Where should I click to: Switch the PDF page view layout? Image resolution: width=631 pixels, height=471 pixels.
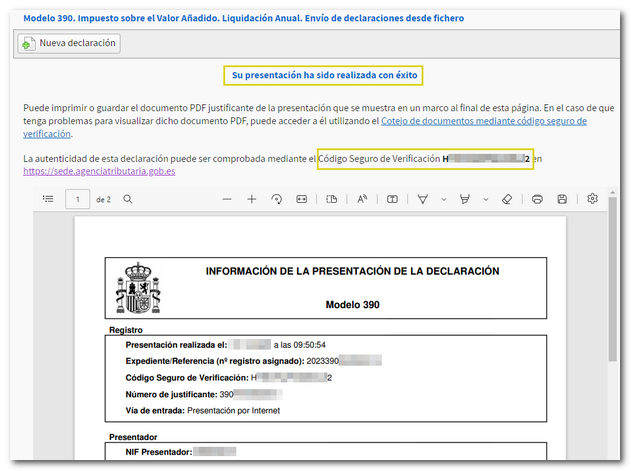point(332,199)
